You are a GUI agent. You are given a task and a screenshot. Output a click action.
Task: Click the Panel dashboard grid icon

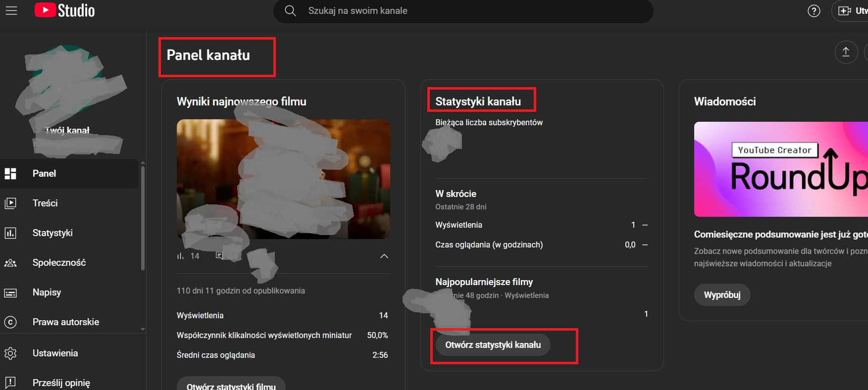10,174
